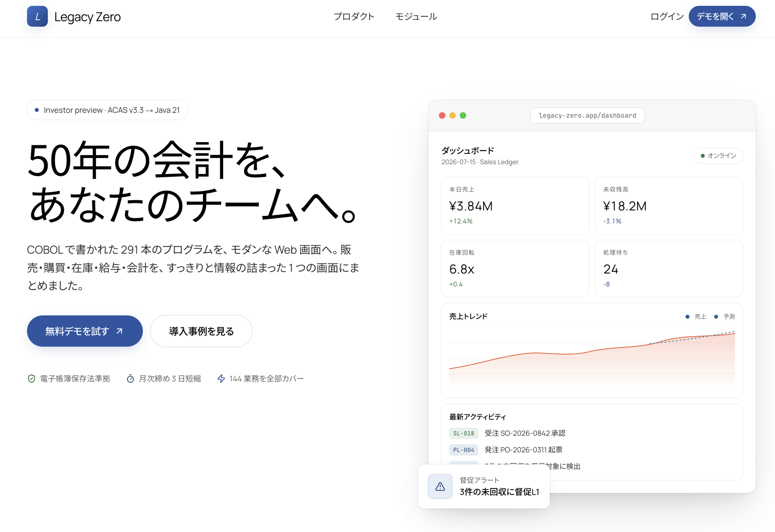Click the 144 業務を全部カバー text

click(266, 379)
